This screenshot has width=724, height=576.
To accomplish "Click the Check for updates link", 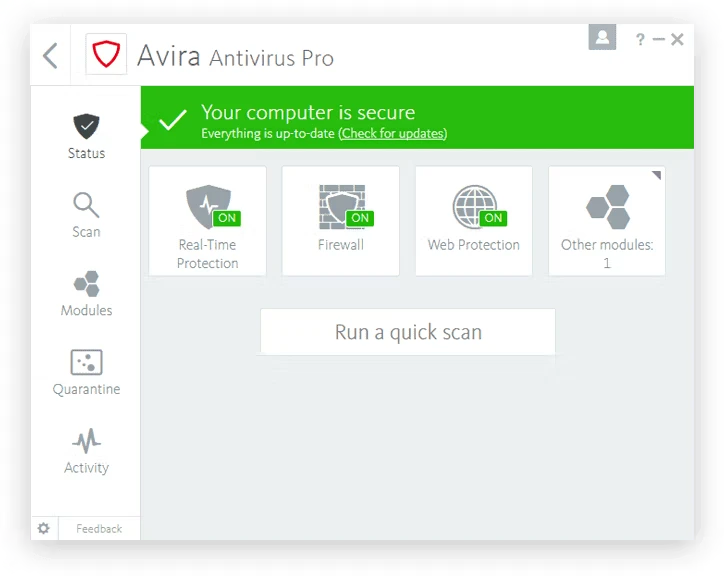I will point(393,134).
